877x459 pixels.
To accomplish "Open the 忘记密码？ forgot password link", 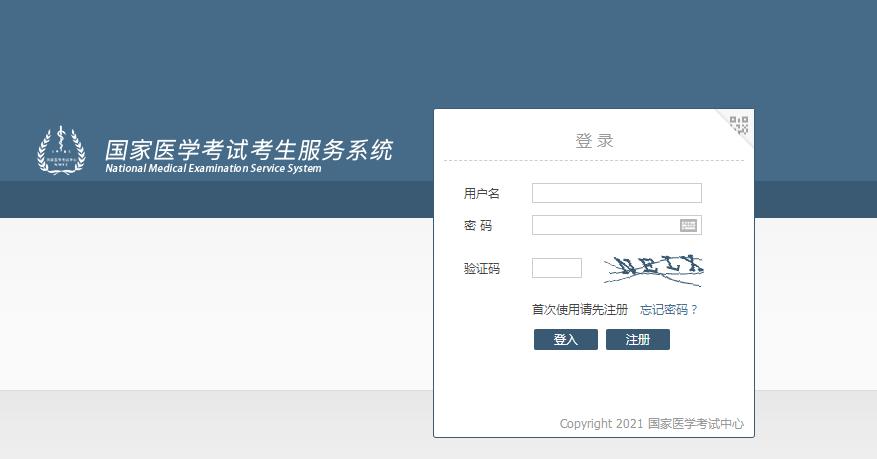I will pos(669,310).
